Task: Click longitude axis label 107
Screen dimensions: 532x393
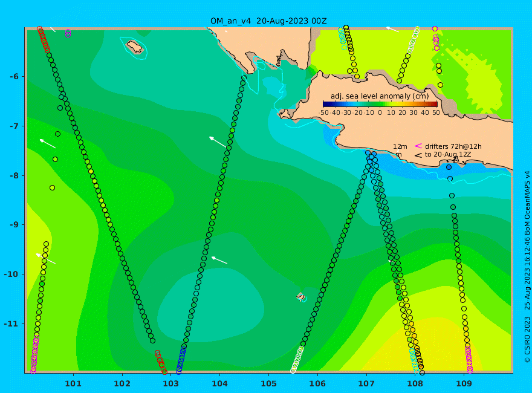Action: pyautogui.click(x=366, y=384)
